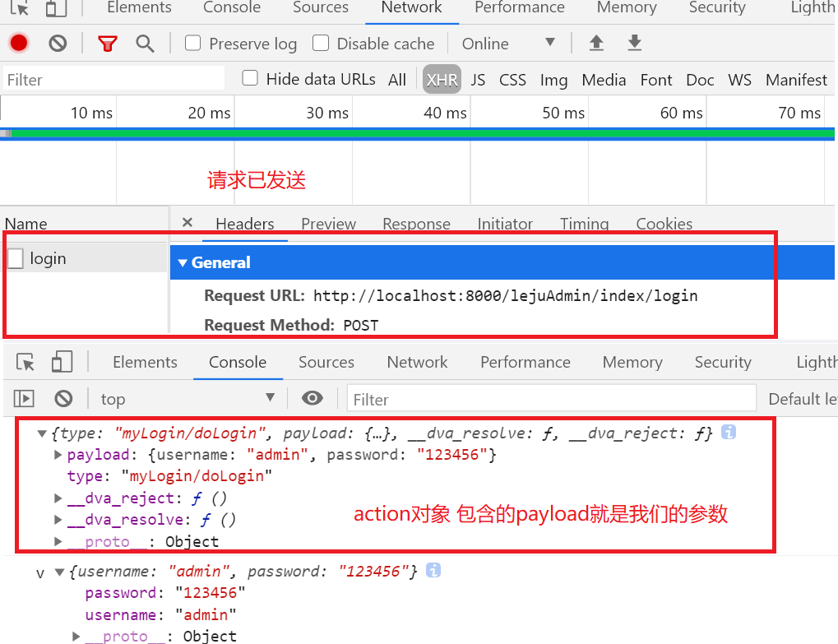The width and height of the screenshot is (838, 644).
Task: Open Security tab in upper DevTools
Action: 717,7
